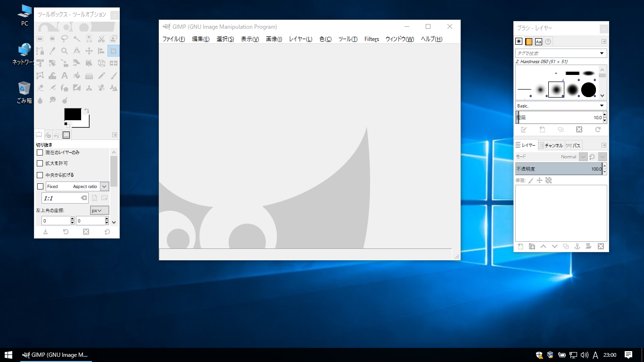Save tool preset in tool options
This screenshot has width=644, height=362.
[x=45, y=232]
